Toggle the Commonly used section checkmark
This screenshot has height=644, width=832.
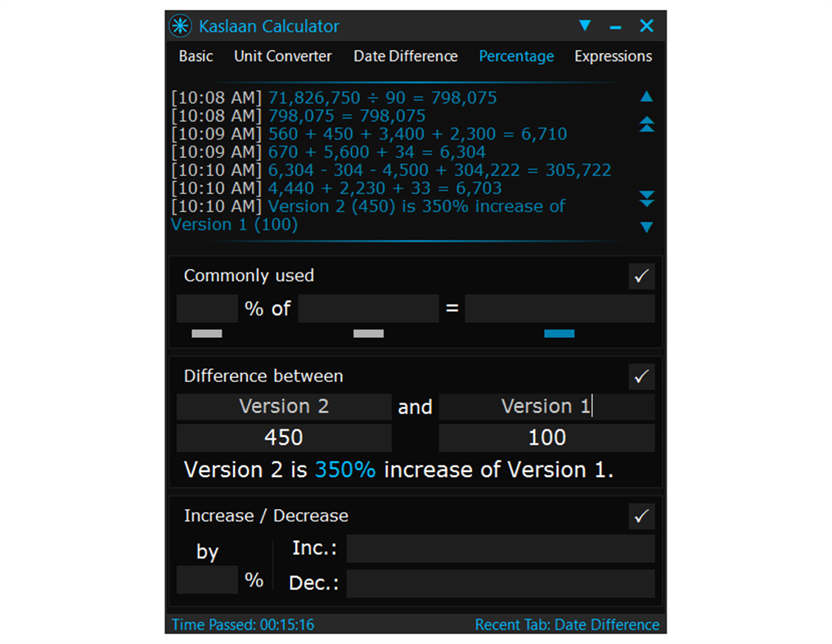(641, 277)
